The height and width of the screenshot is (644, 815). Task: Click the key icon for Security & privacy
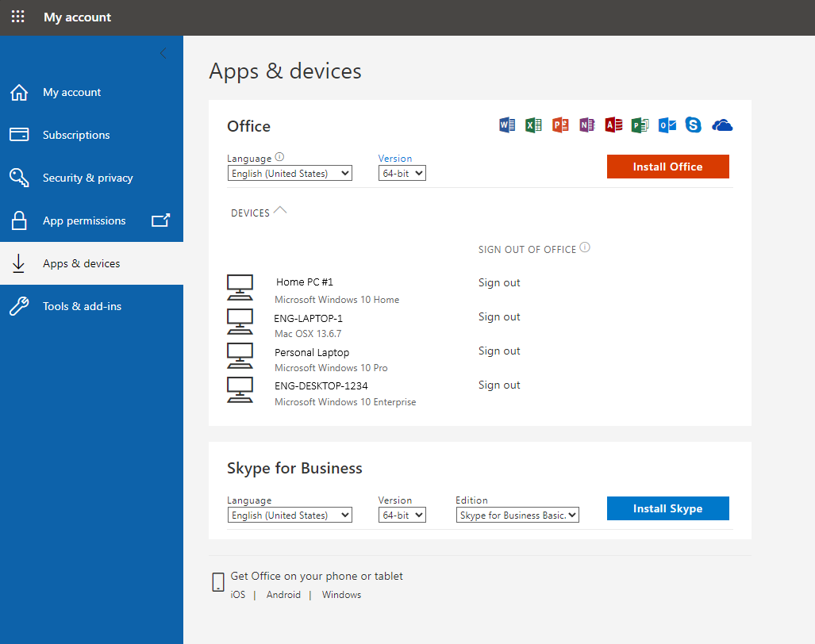coord(19,178)
